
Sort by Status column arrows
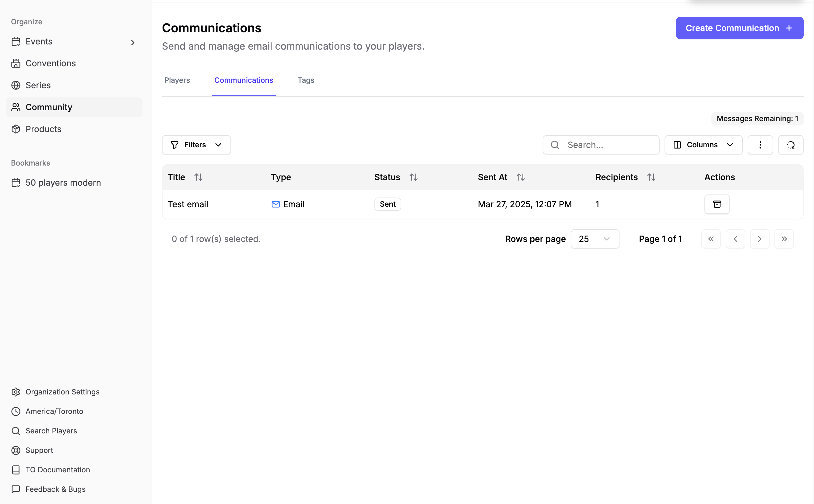pos(413,177)
